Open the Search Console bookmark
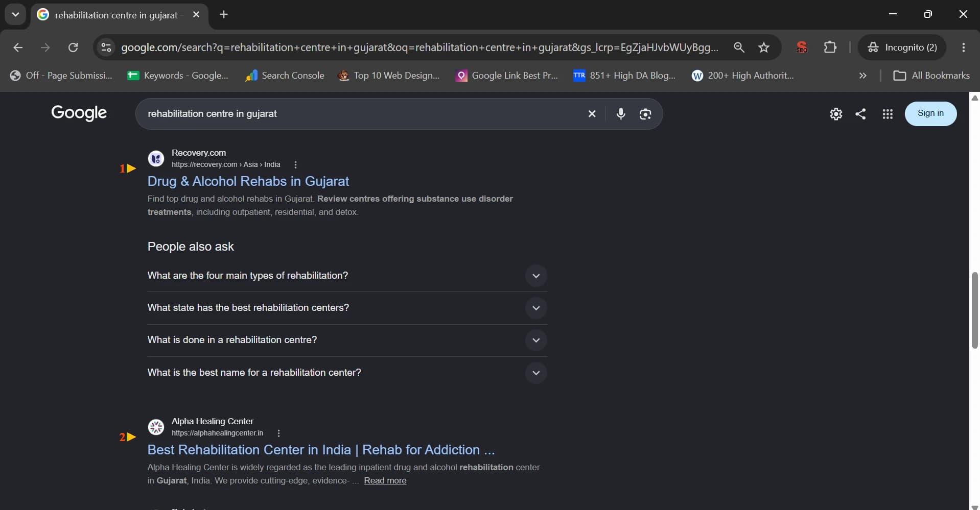Image resolution: width=980 pixels, height=510 pixels. (285, 76)
